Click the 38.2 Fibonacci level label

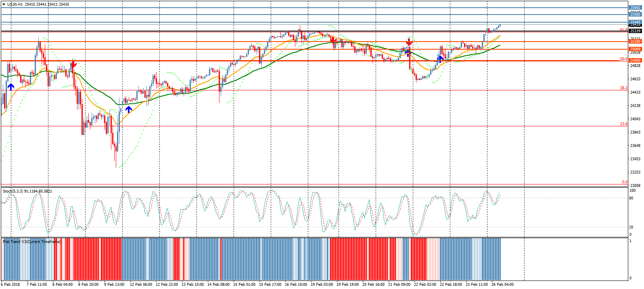click(623, 88)
